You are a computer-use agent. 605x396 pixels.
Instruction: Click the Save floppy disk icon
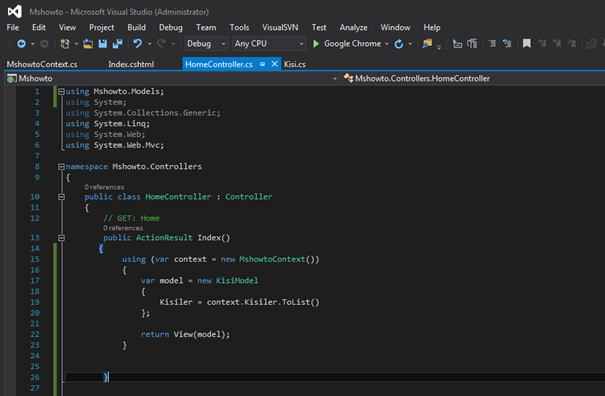click(103, 44)
